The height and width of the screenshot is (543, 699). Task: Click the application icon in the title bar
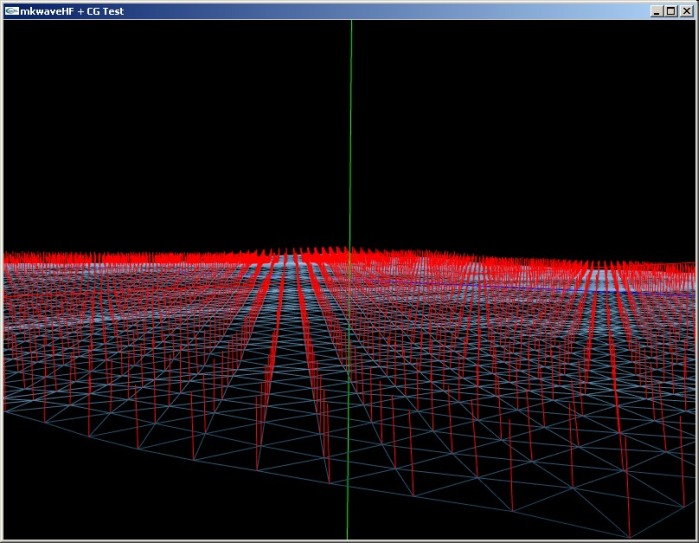click(11, 10)
